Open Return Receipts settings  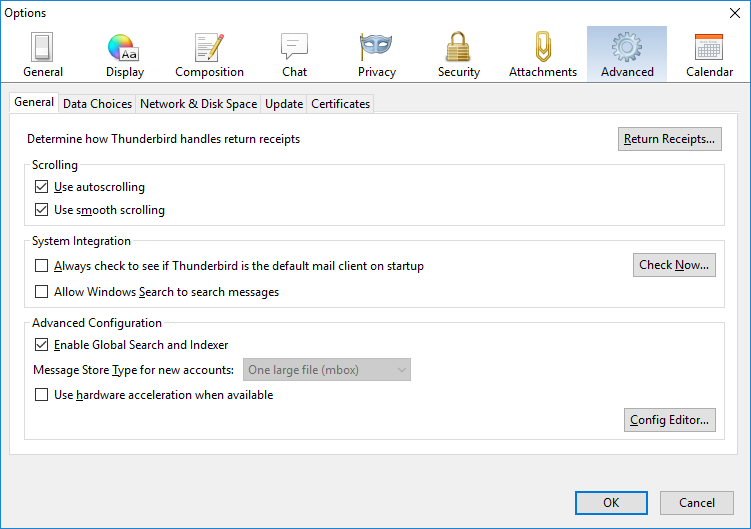670,139
